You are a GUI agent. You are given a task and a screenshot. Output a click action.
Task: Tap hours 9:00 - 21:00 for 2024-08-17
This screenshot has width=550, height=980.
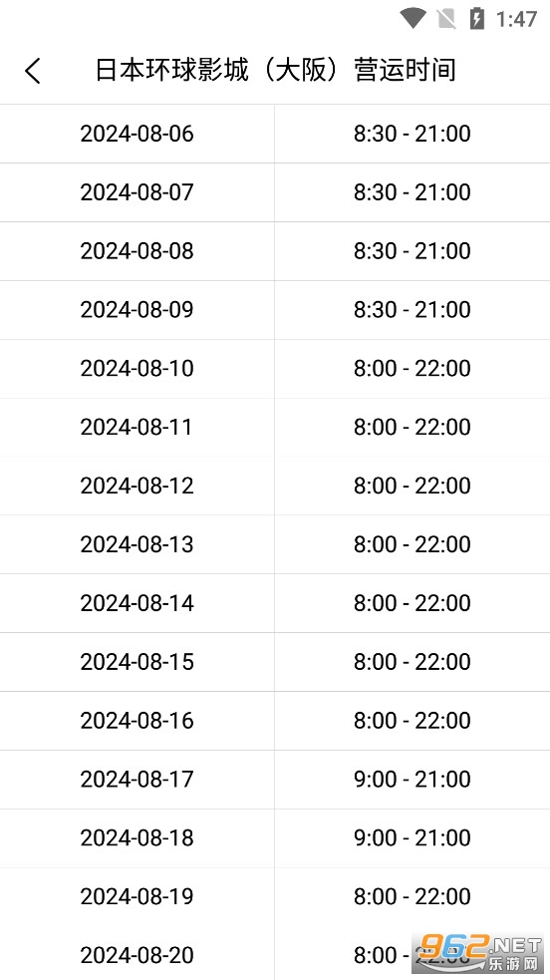click(412, 780)
